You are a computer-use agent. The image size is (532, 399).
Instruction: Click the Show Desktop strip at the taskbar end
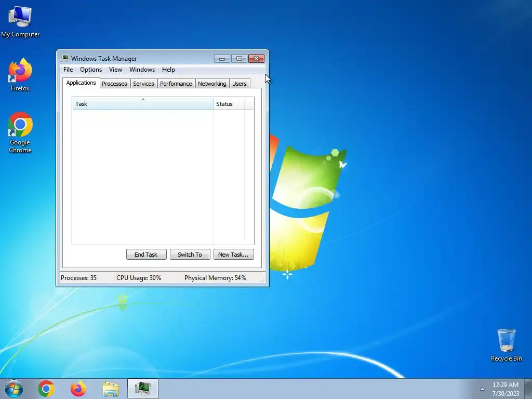pos(528,389)
